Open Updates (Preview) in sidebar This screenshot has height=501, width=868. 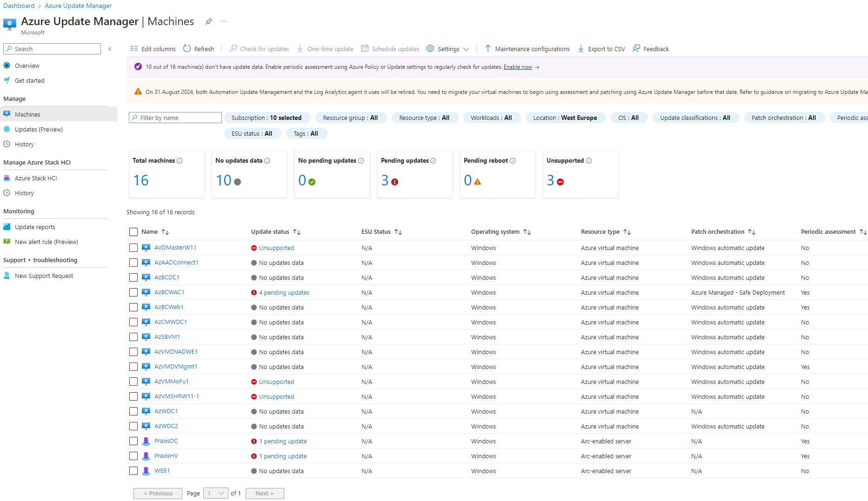39,130
